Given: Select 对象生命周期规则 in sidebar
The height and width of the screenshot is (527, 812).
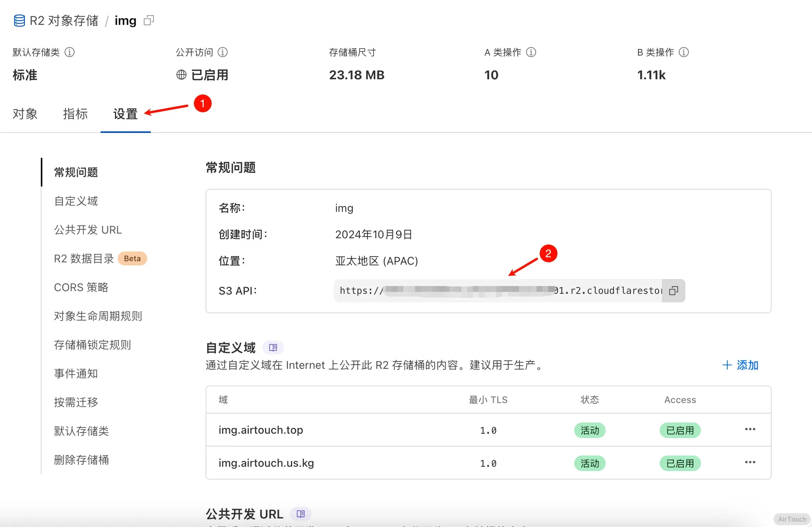Looking at the screenshot, I should (x=98, y=316).
